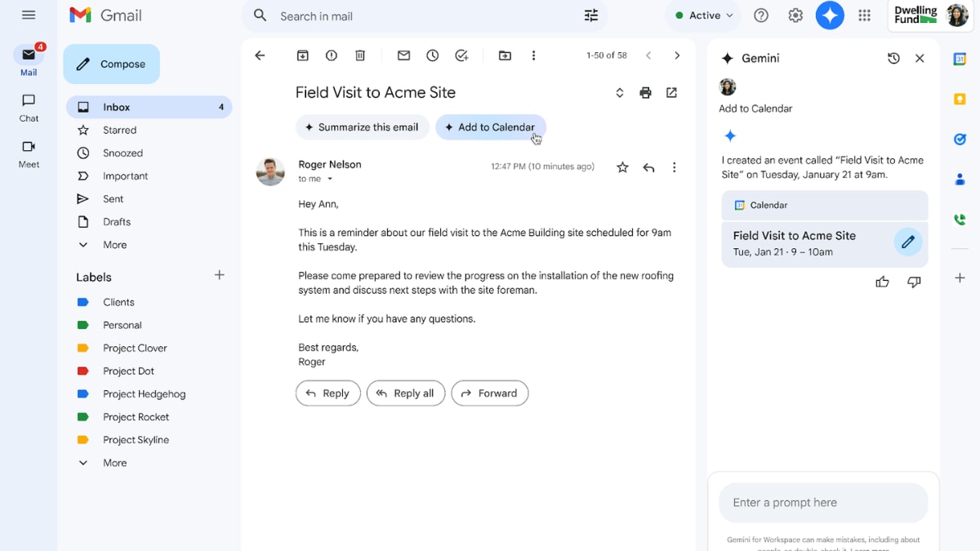Click the Reply all button
980x551 pixels.
[x=405, y=393]
